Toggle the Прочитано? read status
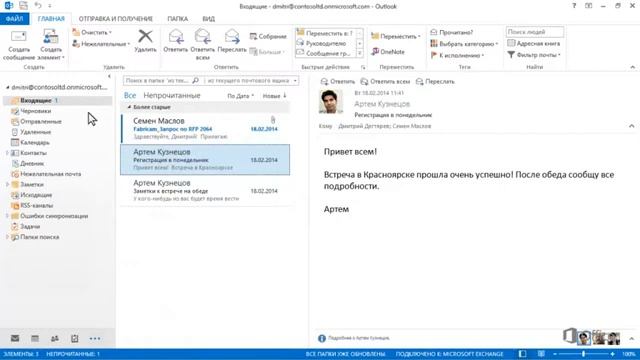The height and width of the screenshot is (360, 640). pos(451,32)
